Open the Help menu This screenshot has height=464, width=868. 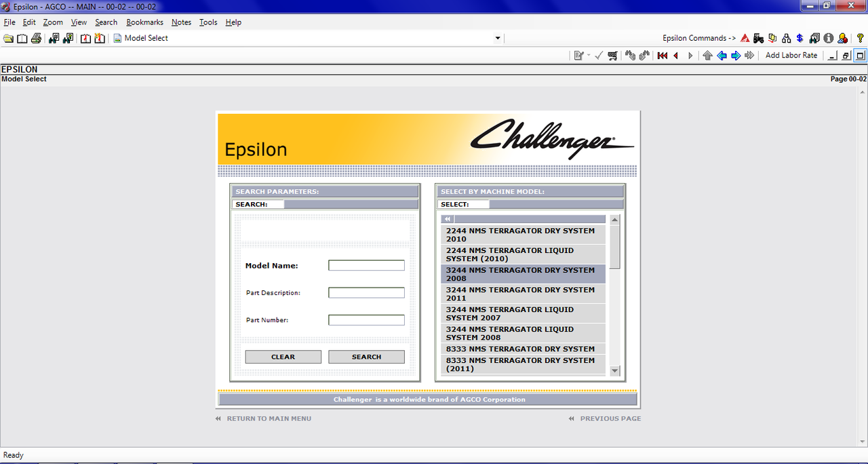coord(233,22)
